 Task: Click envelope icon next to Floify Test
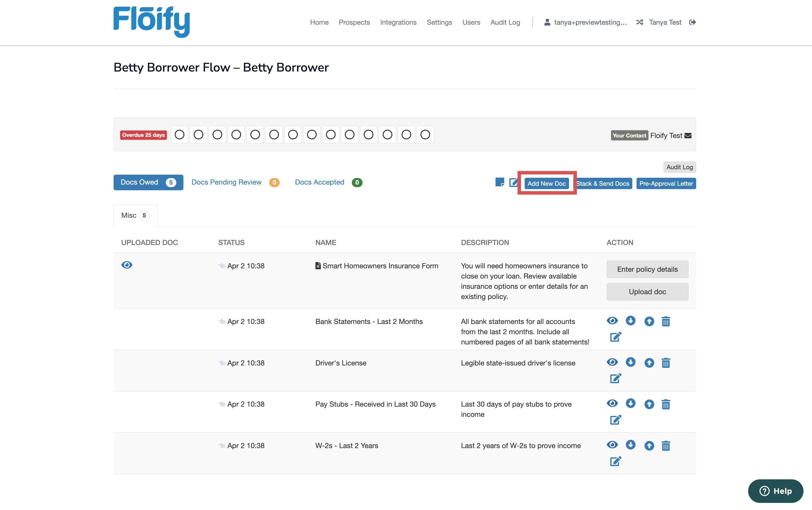tap(688, 136)
